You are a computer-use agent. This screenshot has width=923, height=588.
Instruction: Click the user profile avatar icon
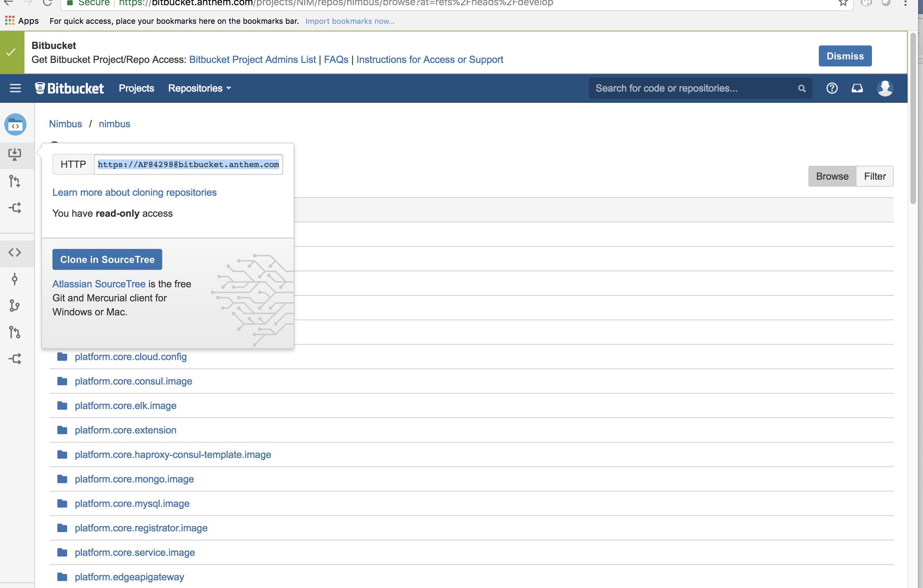coord(885,88)
